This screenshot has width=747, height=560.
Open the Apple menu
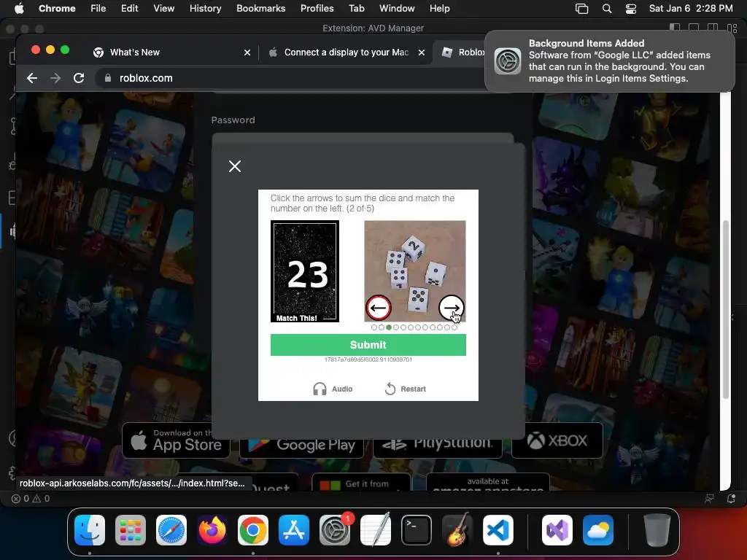(x=19, y=8)
